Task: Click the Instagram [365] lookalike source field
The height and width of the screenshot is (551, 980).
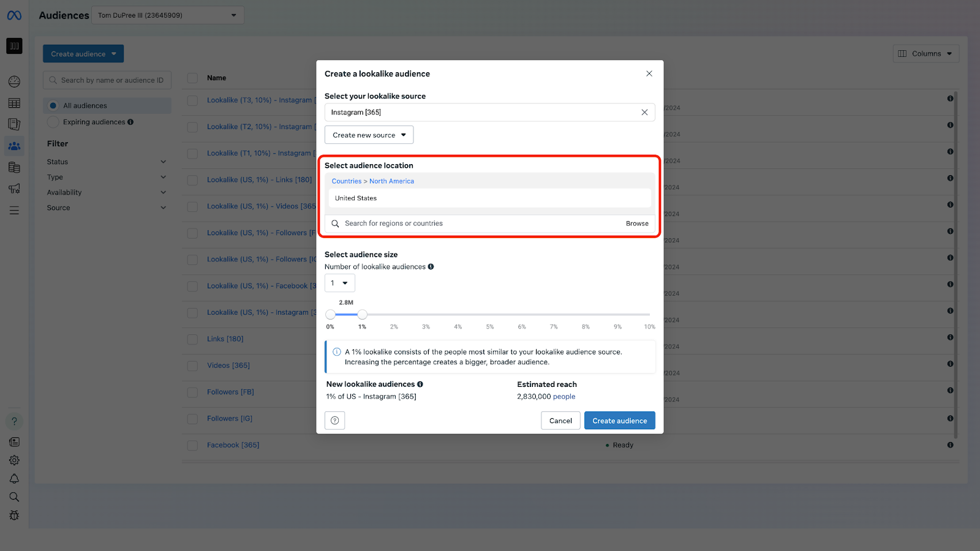Action: [489, 112]
